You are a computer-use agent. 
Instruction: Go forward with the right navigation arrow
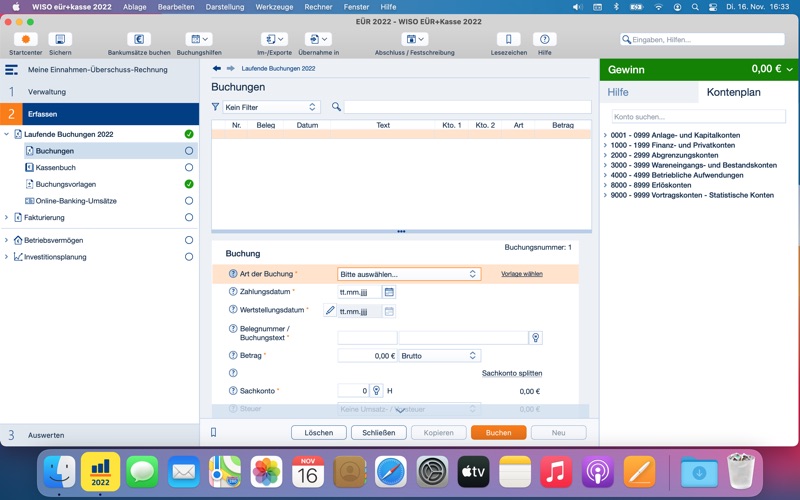click(231, 68)
